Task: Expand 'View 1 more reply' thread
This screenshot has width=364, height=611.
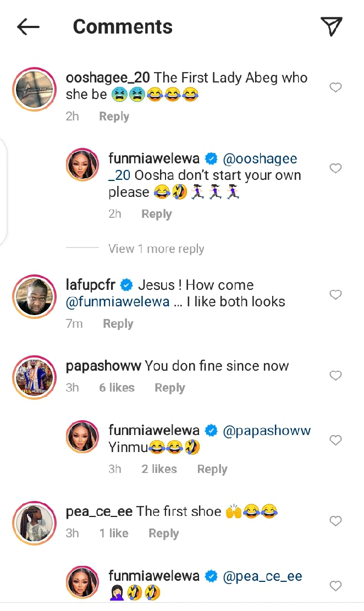Action: coord(156,249)
